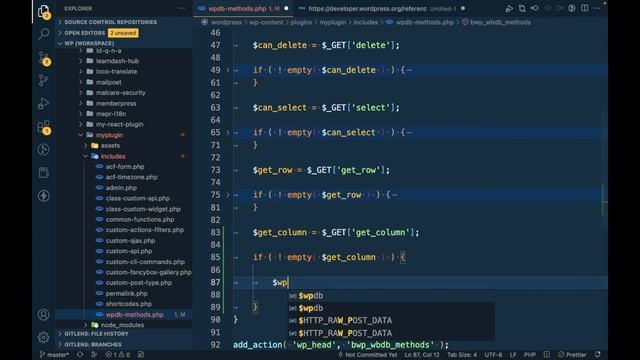Open Explorer panel more actions ellipsis

pyautogui.click(x=182, y=8)
